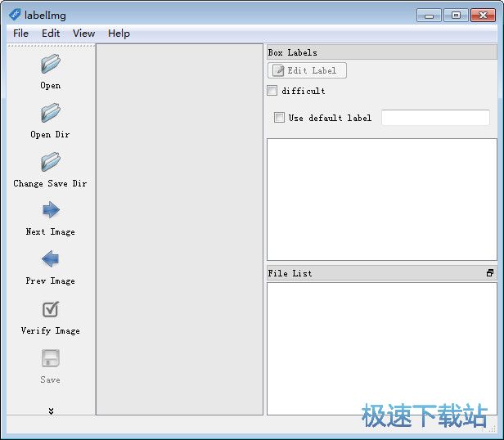504x440 pixels.
Task: Open the View menu
Action: [x=83, y=34]
